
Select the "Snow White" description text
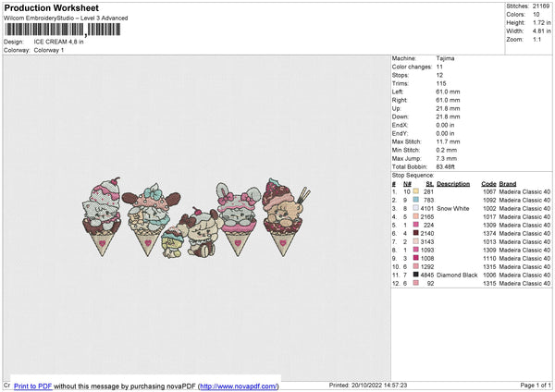[x=453, y=208]
